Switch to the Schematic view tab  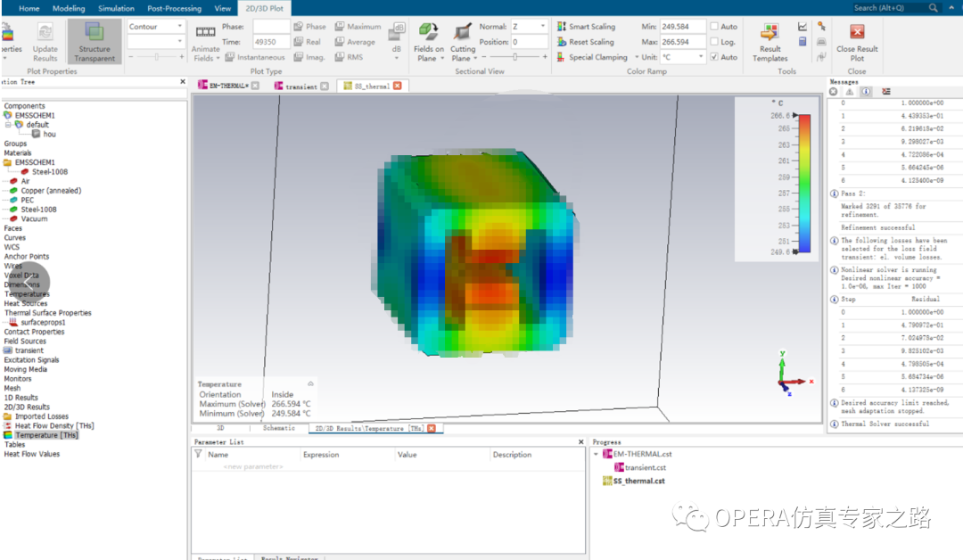click(x=279, y=428)
